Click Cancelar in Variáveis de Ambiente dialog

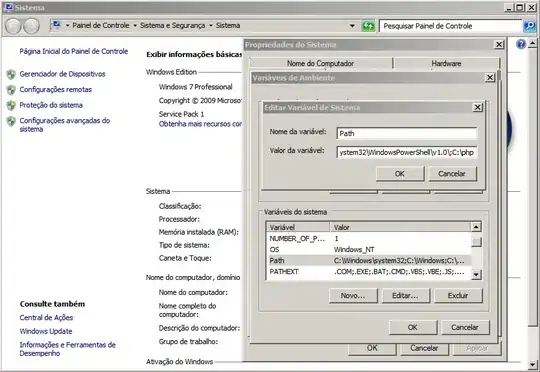point(465,327)
